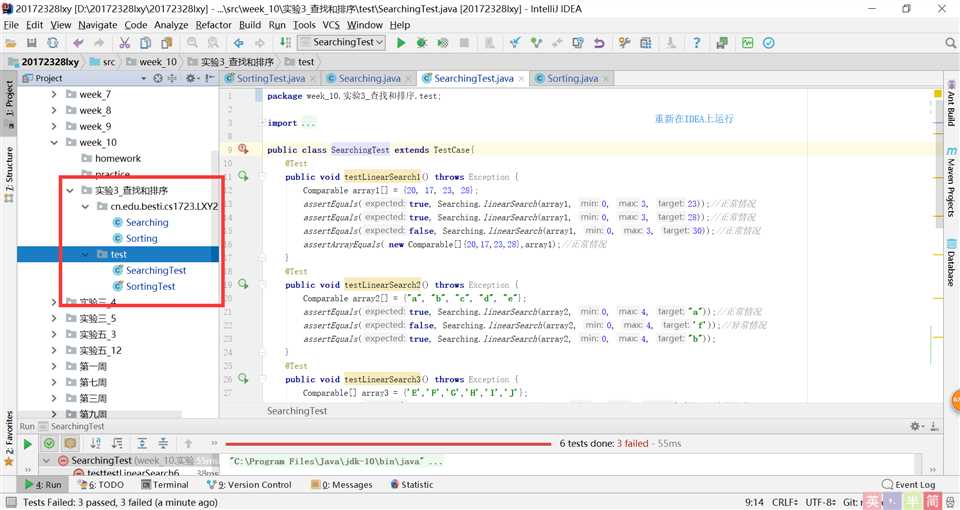The width and height of the screenshot is (960, 510).
Task: Click the scroll-from-source target icon in Project panel
Action: click(x=158, y=78)
